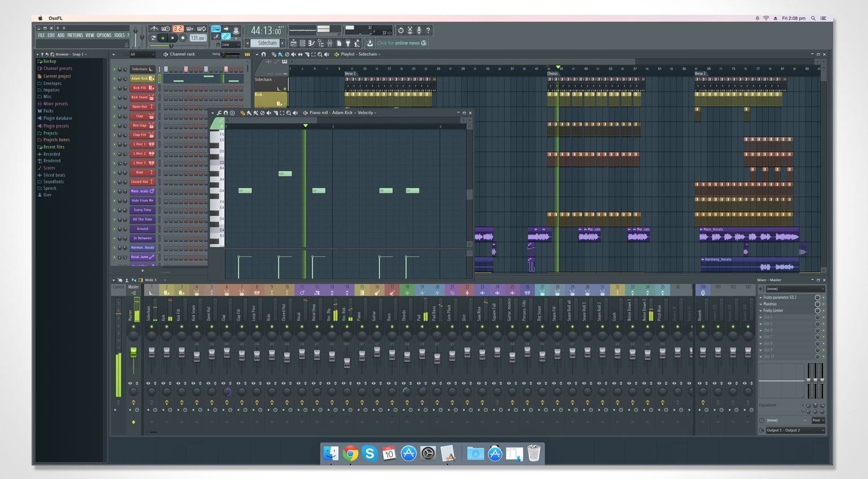Click the 'Click for online news' panel
The image size is (868, 479).
[401, 43]
